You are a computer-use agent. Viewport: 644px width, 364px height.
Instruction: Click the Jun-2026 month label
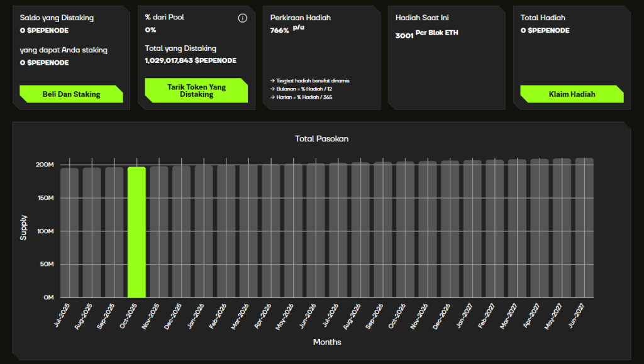pos(307,316)
